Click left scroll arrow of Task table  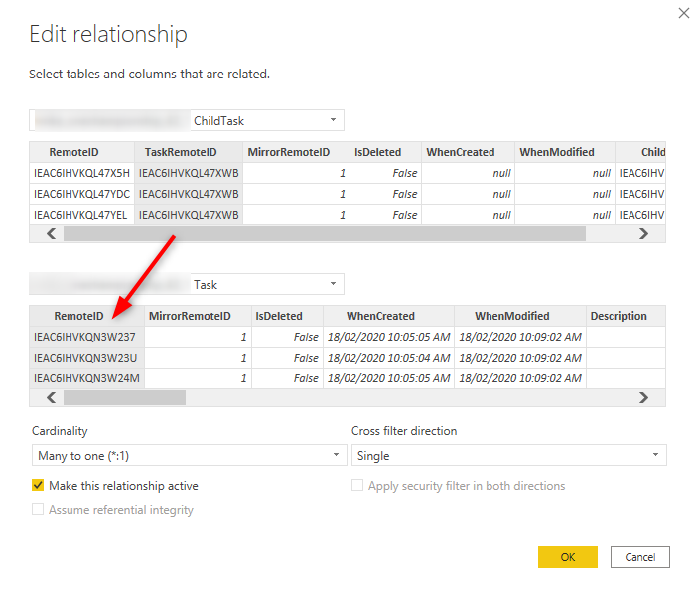(52, 398)
